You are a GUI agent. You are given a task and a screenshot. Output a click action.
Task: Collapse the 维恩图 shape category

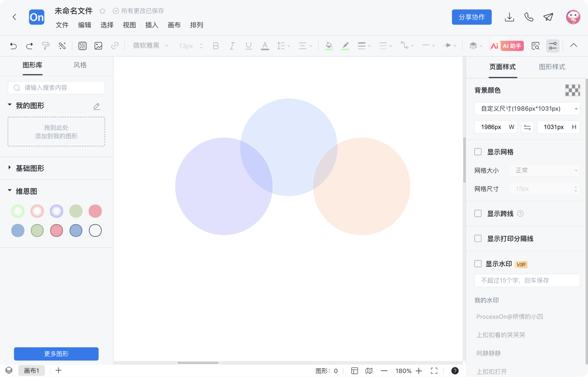click(10, 191)
